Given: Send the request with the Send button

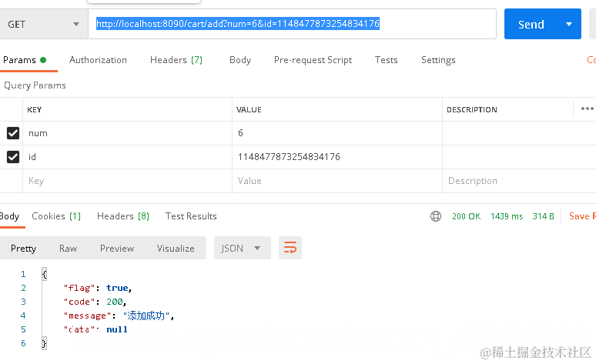Looking at the screenshot, I should (531, 25).
